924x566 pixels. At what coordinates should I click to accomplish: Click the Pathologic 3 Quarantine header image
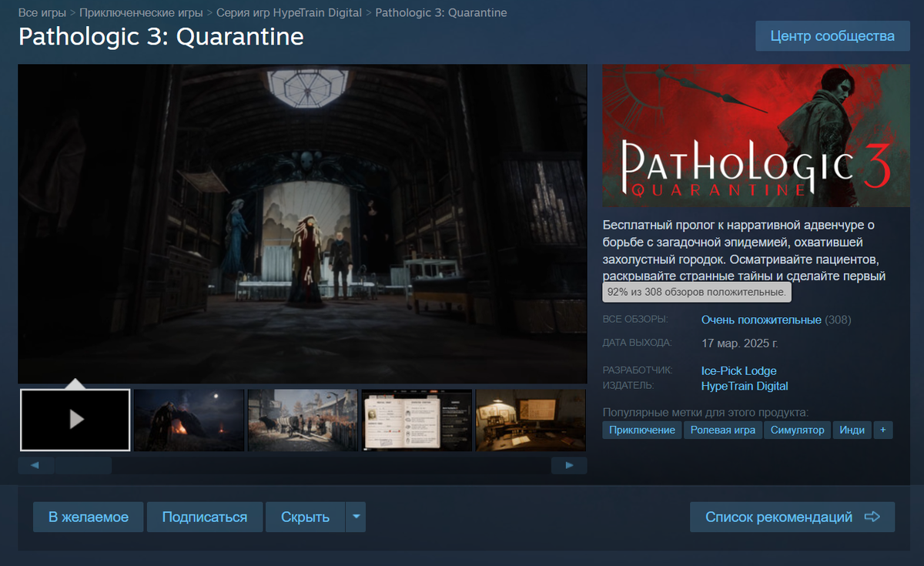click(756, 136)
